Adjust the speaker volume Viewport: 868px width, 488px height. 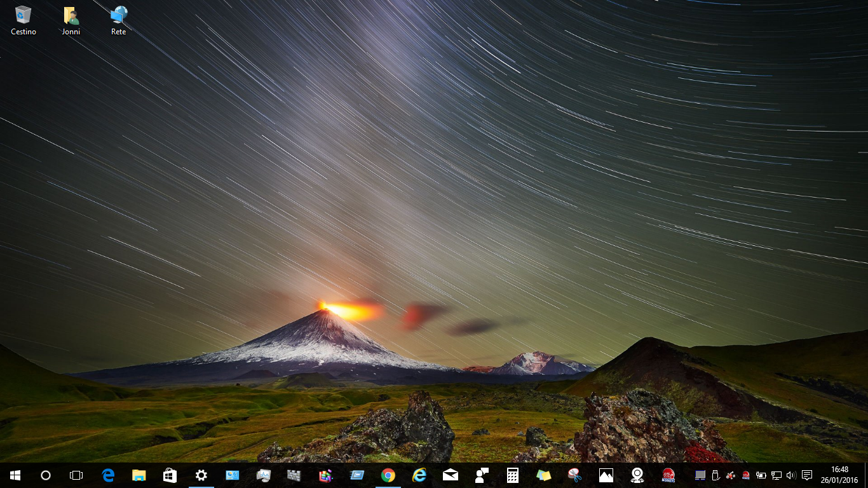click(x=791, y=475)
